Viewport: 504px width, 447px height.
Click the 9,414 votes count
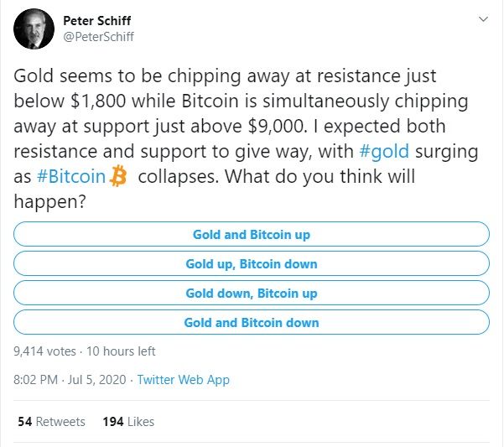click(44, 351)
